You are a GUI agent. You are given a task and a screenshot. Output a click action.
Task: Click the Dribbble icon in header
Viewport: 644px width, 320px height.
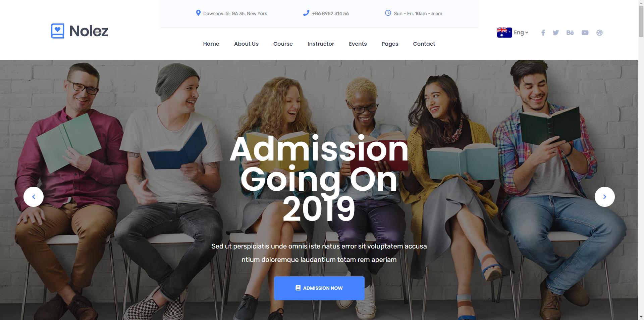coord(599,33)
